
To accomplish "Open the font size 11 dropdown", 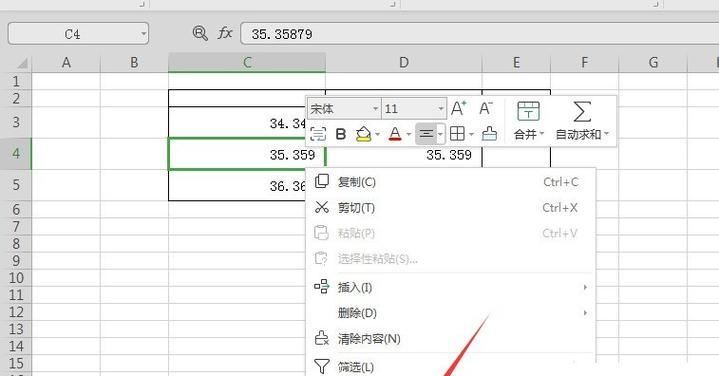I will click(x=441, y=109).
